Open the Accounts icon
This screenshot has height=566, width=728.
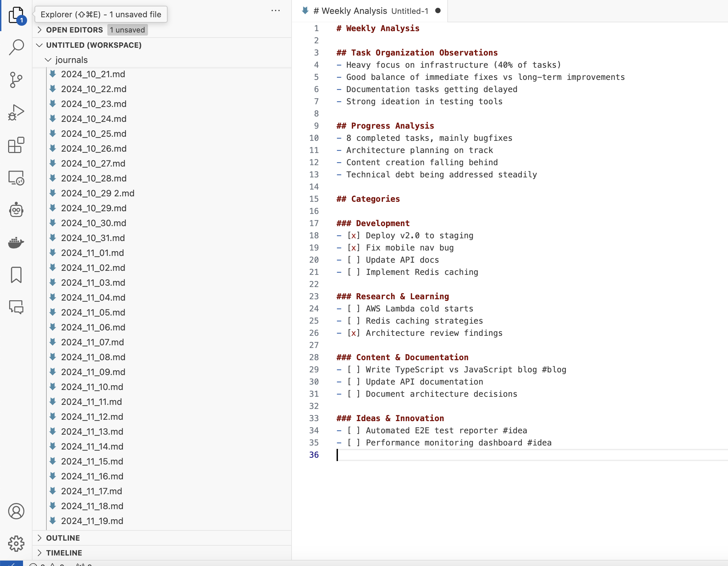click(16, 511)
